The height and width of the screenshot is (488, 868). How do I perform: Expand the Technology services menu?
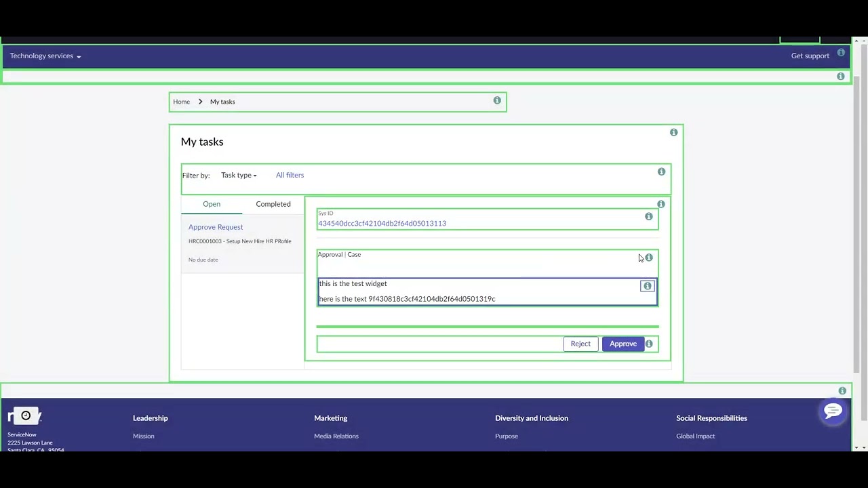pyautogui.click(x=45, y=56)
